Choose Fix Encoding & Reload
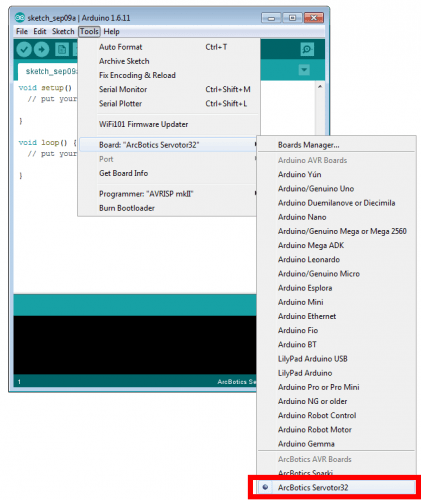This screenshot has width=421, height=500. (169, 75)
